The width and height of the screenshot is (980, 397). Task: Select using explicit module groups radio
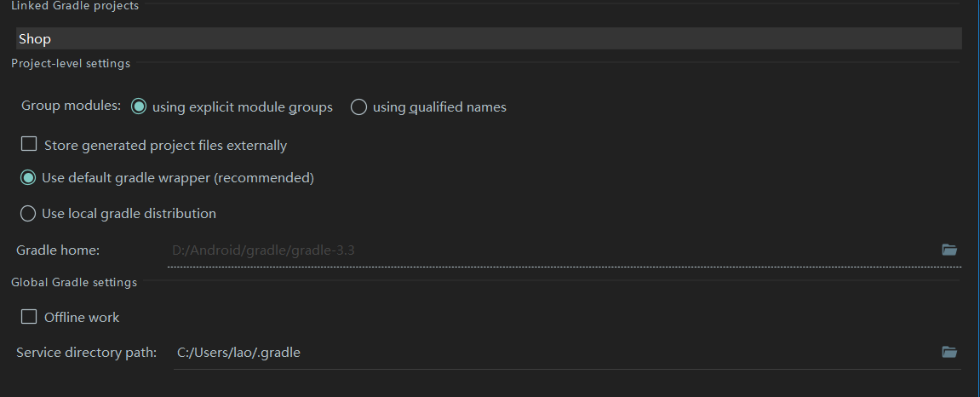click(139, 106)
